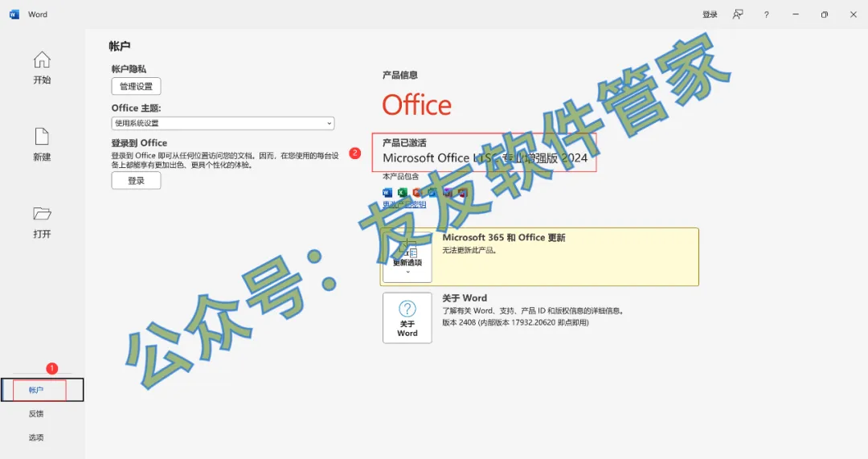
Task: Click the Word logo in the title bar
Action: click(14, 14)
